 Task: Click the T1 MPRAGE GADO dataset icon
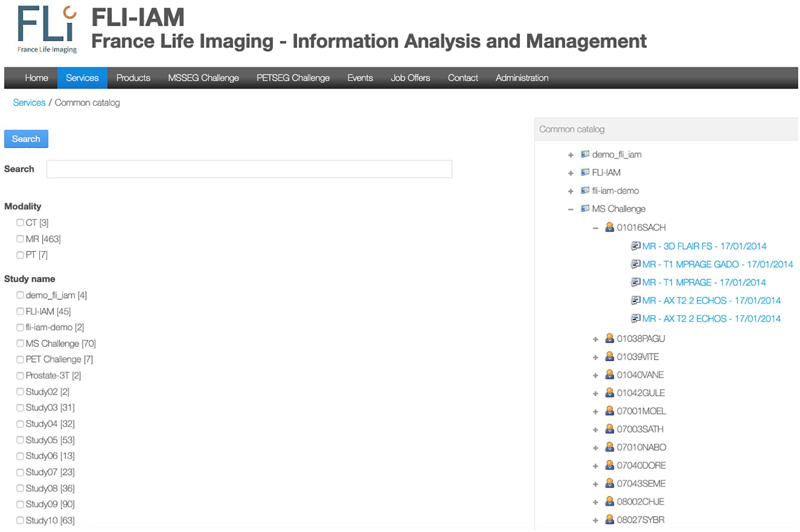[x=635, y=264]
